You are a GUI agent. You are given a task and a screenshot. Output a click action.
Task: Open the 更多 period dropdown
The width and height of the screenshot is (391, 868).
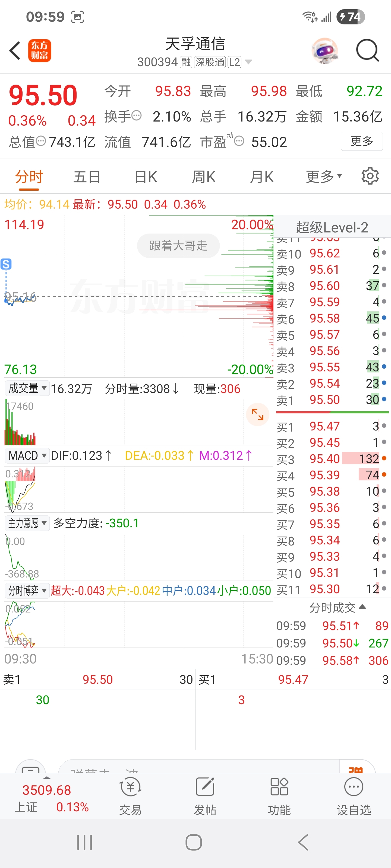324,176
